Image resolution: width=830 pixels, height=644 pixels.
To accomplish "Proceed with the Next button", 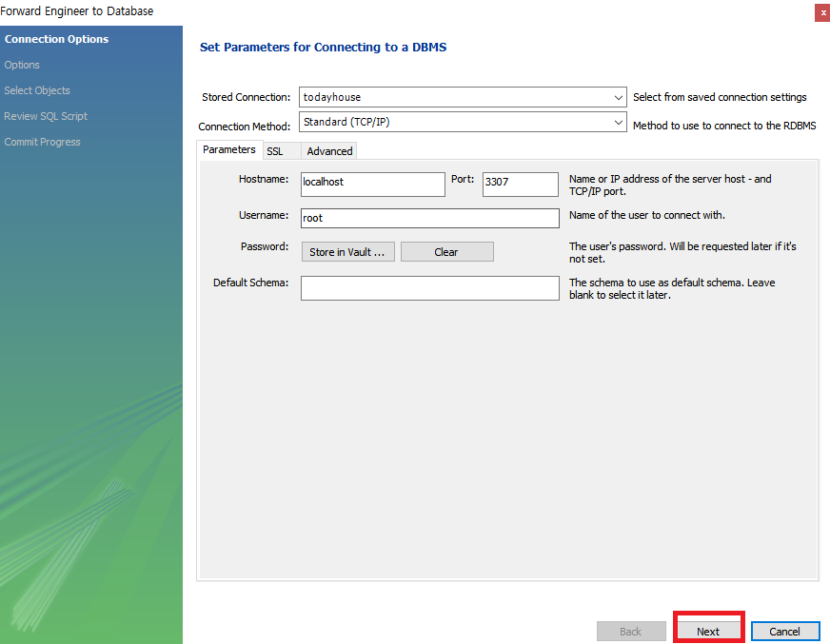I will pos(708,632).
